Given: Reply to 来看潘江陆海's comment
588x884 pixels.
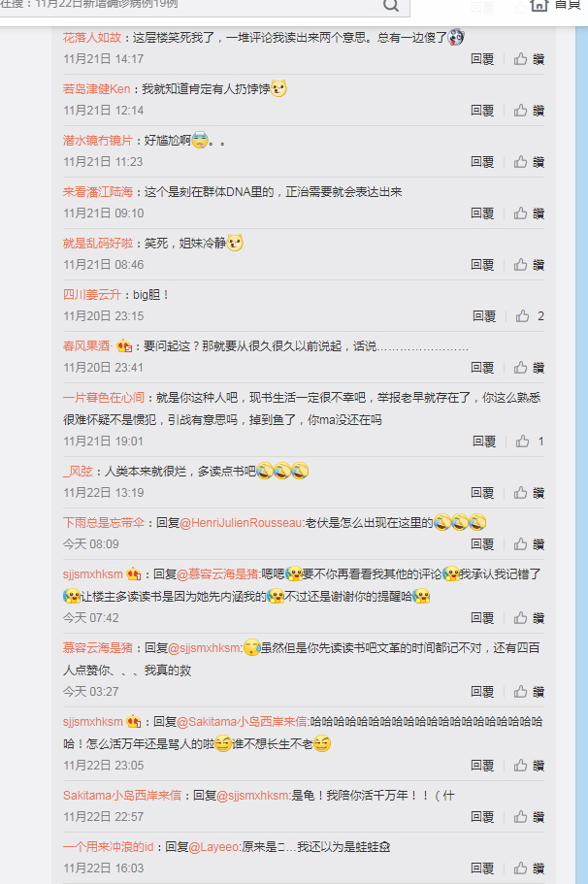Looking at the screenshot, I should (482, 213).
